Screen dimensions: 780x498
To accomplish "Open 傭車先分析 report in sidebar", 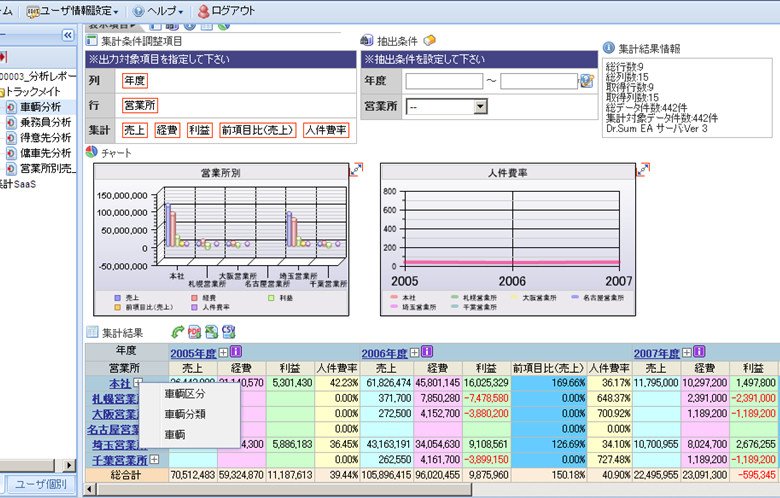I will (45, 153).
